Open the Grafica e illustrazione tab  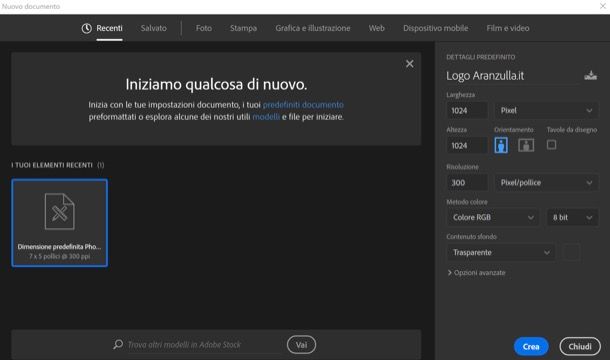tap(313, 28)
